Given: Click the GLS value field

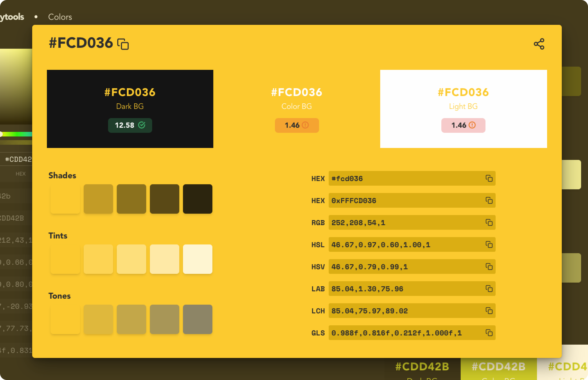Looking at the screenshot, I should point(412,333).
